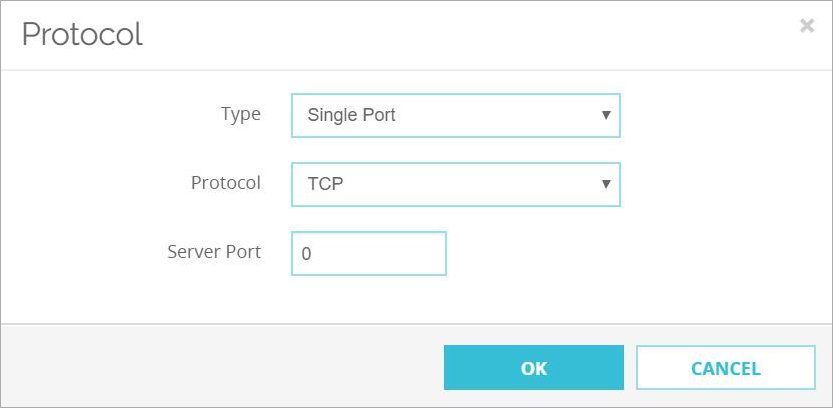
Task: Click the 'Protocol' field label
Action: coord(226,183)
